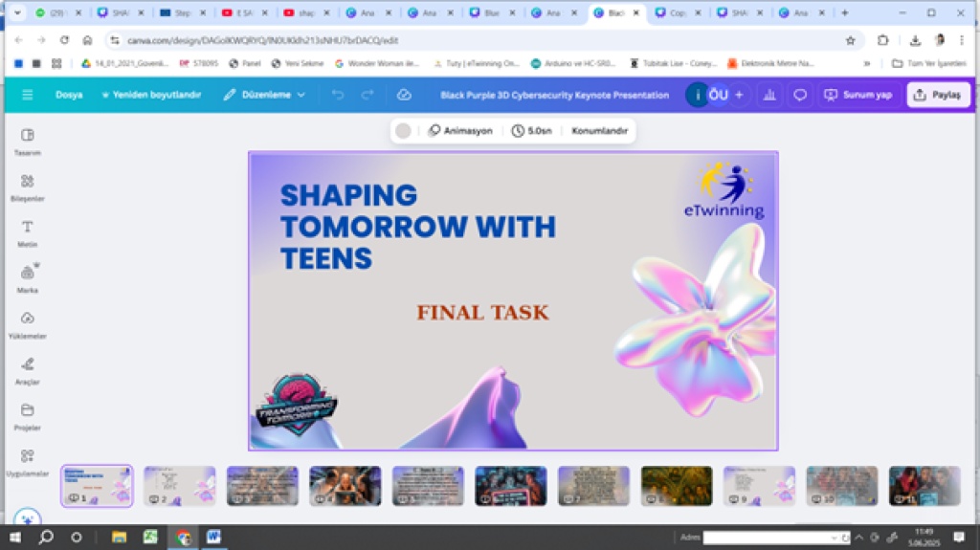Click the Paylaş share button

click(x=938, y=95)
